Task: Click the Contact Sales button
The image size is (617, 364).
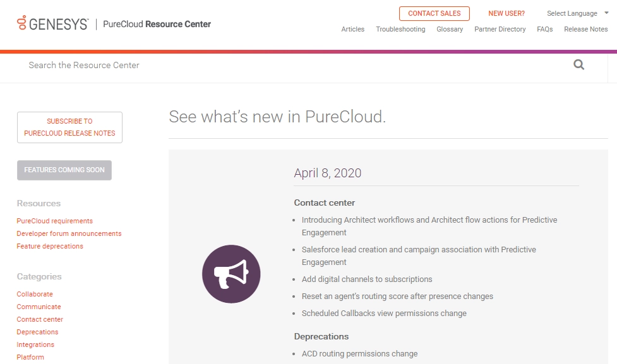Action: click(434, 13)
